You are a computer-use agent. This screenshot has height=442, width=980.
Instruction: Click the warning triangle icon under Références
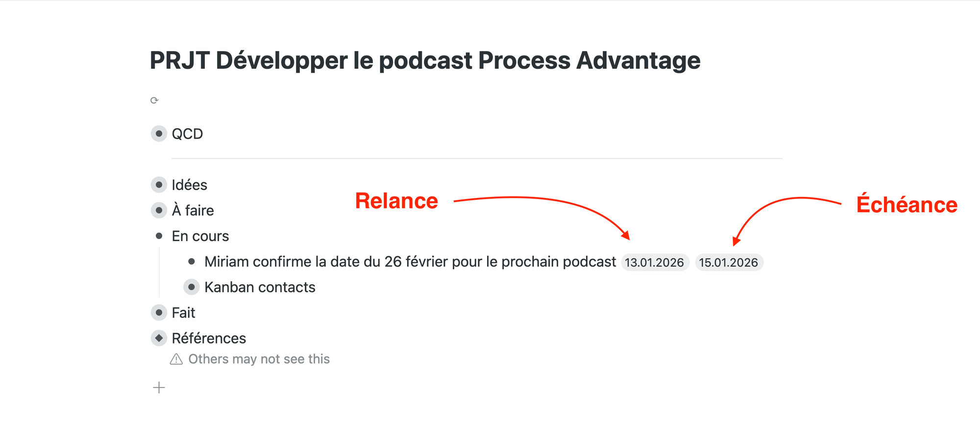click(x=176, y=360)
